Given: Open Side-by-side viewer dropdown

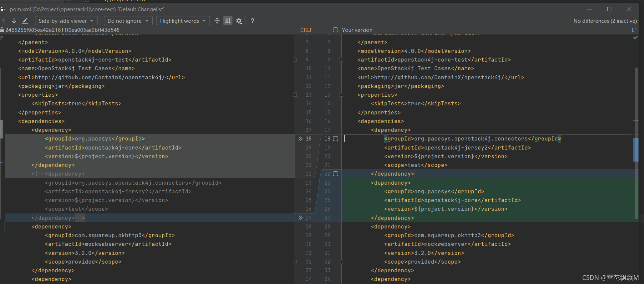Looking at the screenshot, I should click(x=66, y=21).
